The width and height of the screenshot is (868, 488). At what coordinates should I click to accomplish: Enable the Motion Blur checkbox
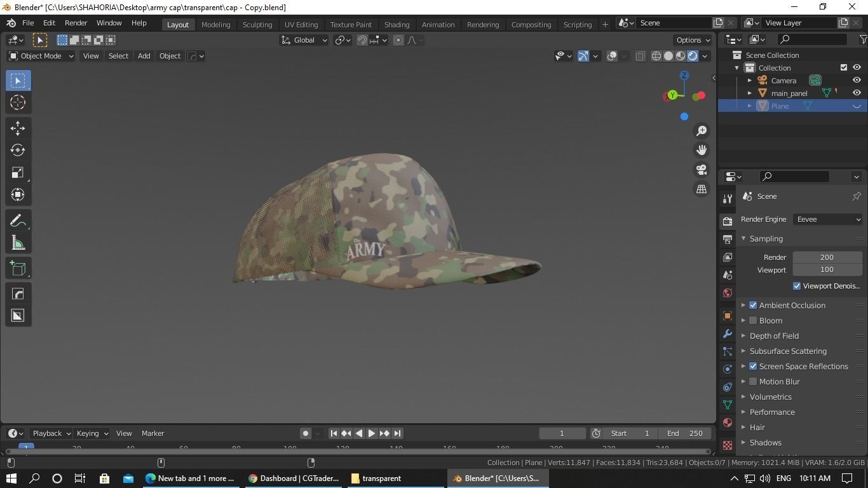pyautogui.click(x=753, y=381)
